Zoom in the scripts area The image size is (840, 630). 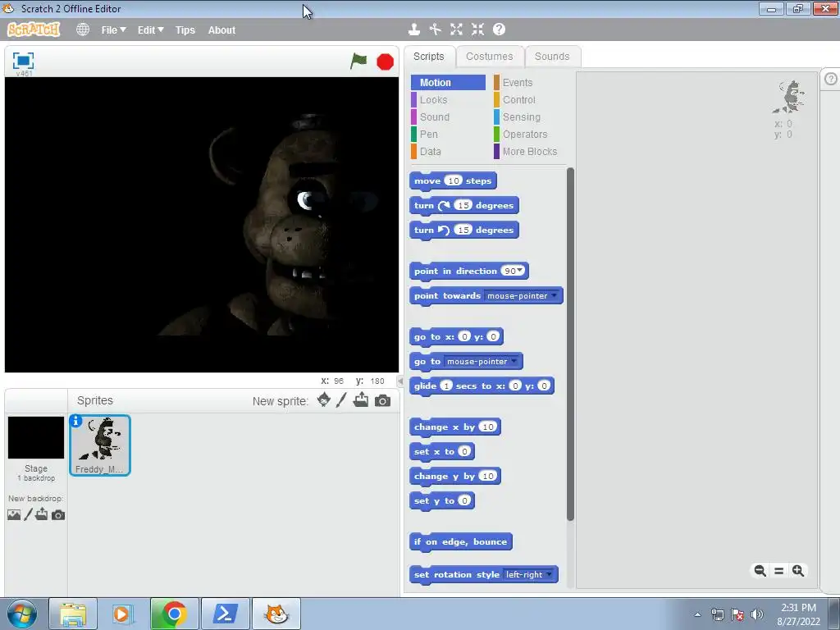tap(798, 571)
